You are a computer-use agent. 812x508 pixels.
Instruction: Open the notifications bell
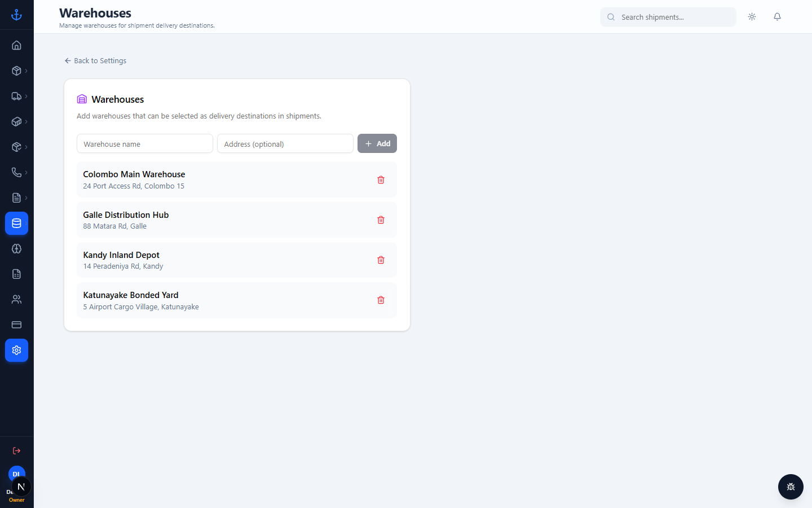tap(777, 17)
